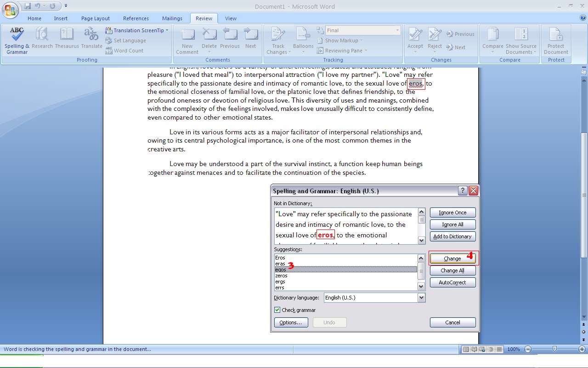This screenshot has height=368, width=588.
Task: Insert a New Comment
Action: tap(187, 40)
